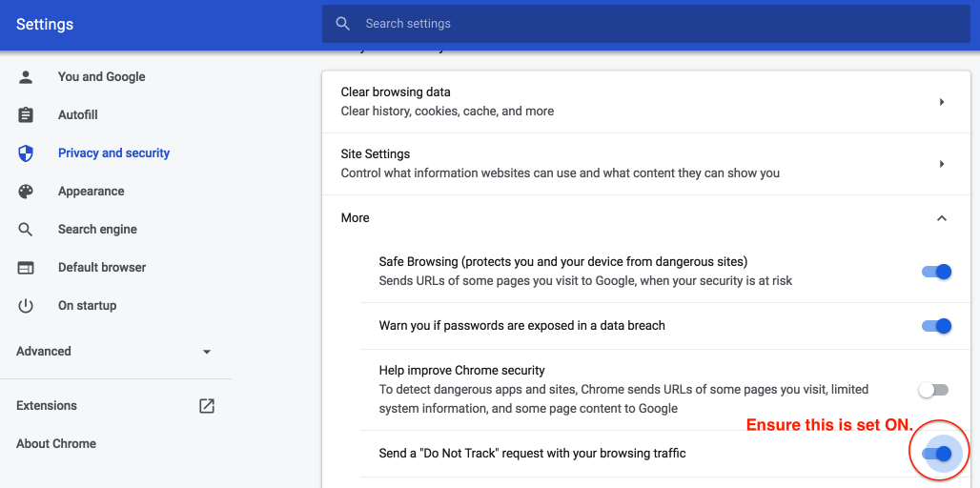Open You and Google settings page
Screen dimensions: 980x488
(102, 77)
